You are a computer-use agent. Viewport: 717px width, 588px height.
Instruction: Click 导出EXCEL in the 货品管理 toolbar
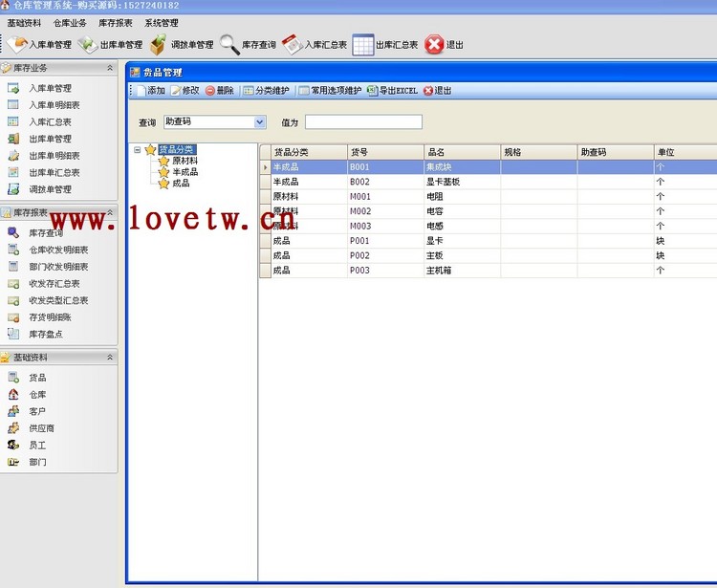393,91
